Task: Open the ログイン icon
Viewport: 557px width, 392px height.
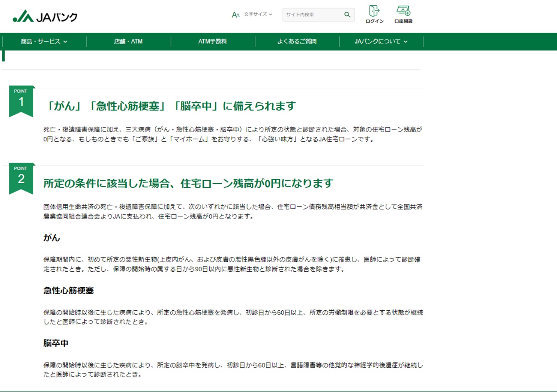Action: click(x=374, y=15)
